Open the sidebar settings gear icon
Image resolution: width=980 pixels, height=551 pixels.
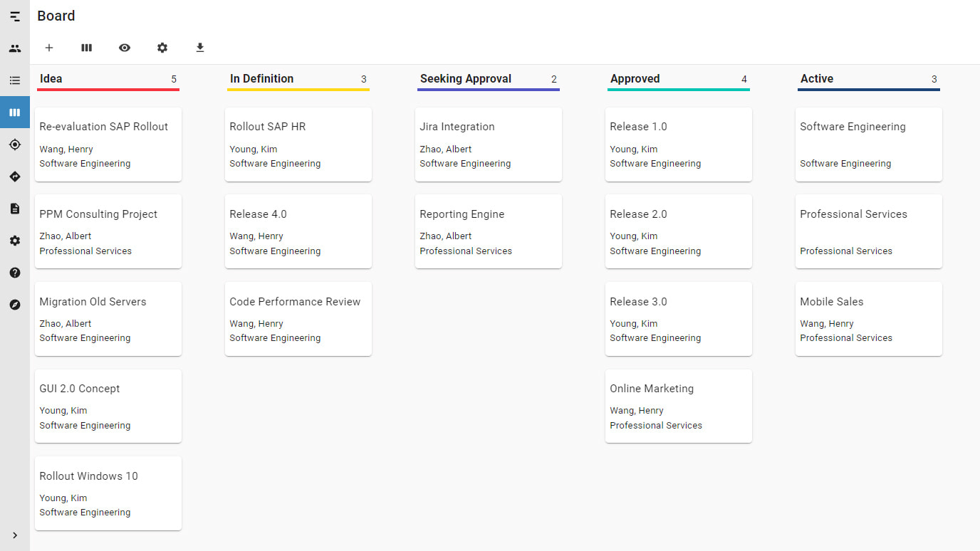click(15, 241)
